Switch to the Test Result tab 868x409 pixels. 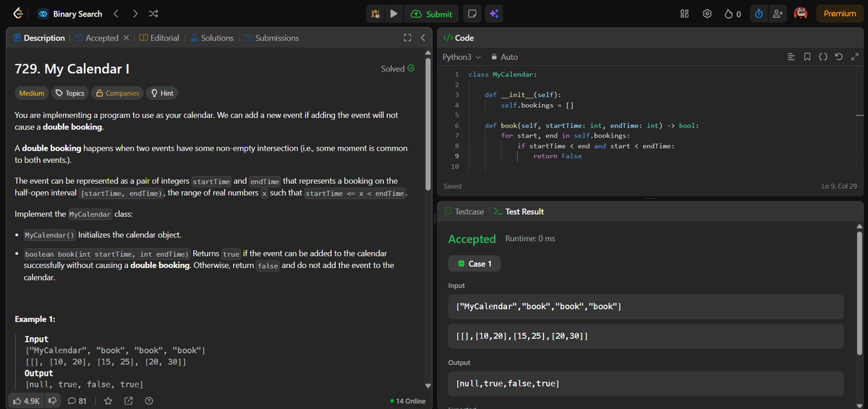pyautogui.click(x=518, y=211)
